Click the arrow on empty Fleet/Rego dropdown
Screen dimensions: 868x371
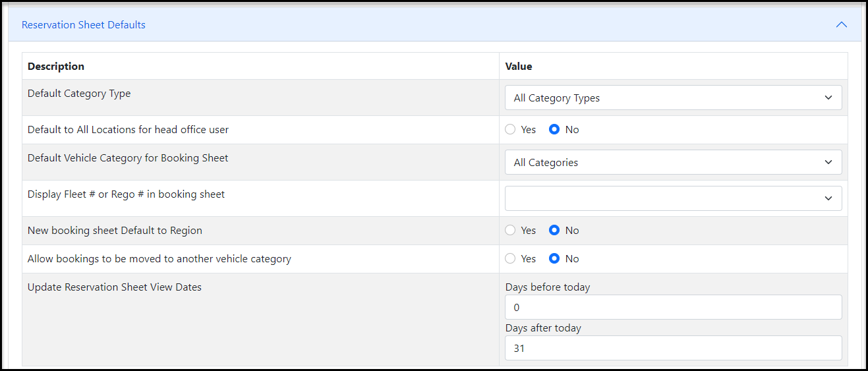(x=828, y=198)
